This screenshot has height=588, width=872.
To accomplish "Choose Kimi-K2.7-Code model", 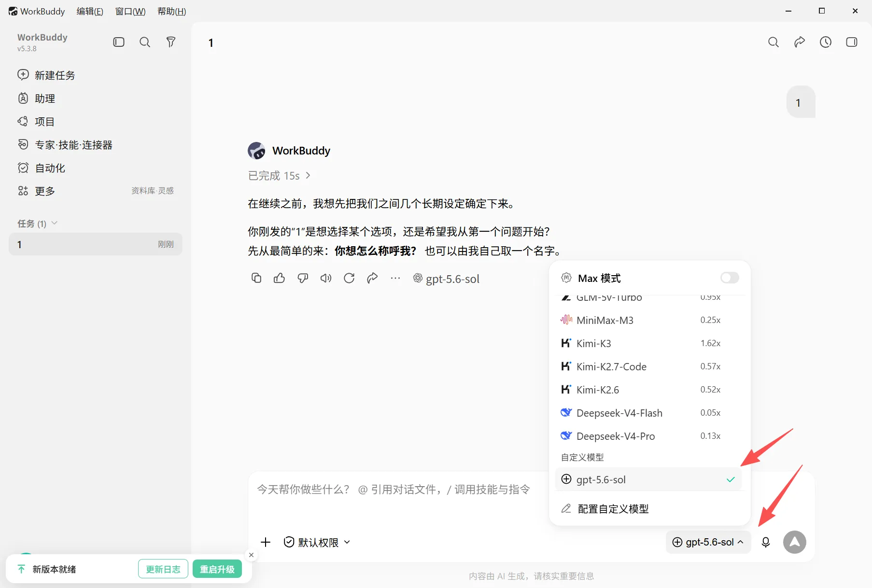I will [648, 366].
